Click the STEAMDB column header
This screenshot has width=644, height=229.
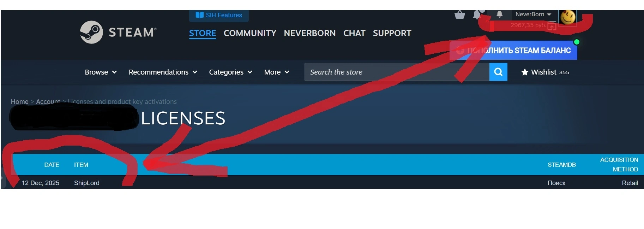[562, 165]
